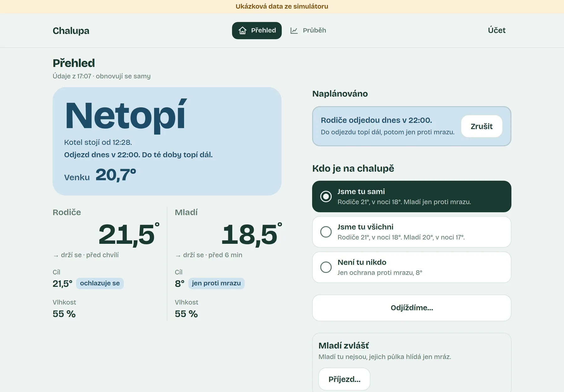Open the Účet account page
The image size is (564, 392).
click(497, 30)
